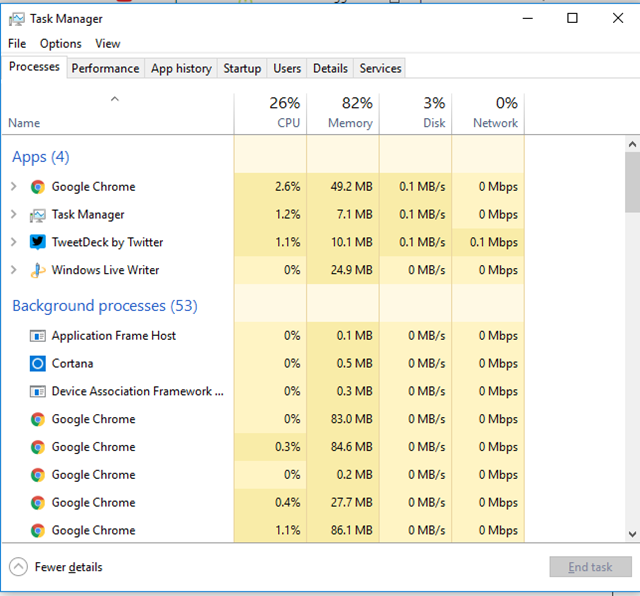Select Application Frame Host process name
The height and width of the screenshot is (596, 640).
113,336
